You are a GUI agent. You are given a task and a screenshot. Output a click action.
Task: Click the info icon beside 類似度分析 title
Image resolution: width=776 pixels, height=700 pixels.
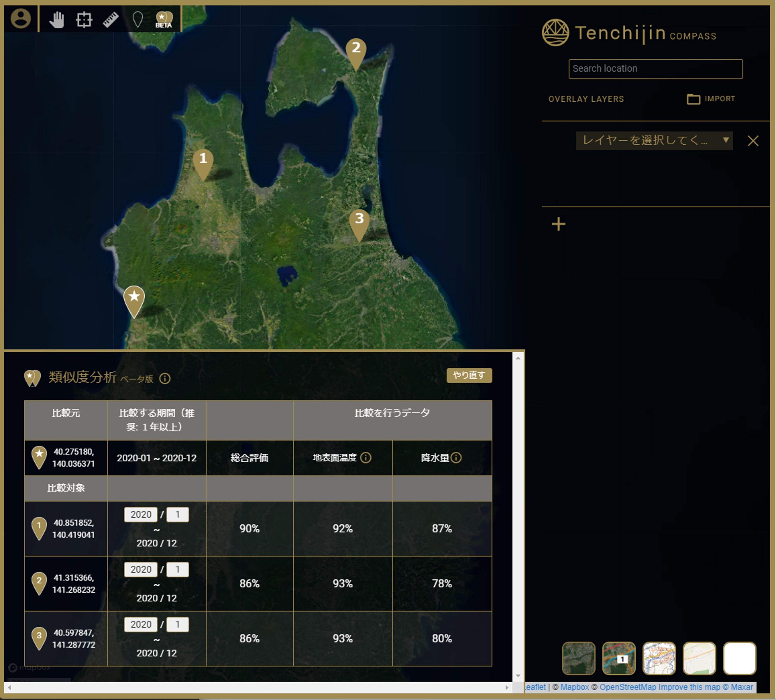[x=165, y=379]
